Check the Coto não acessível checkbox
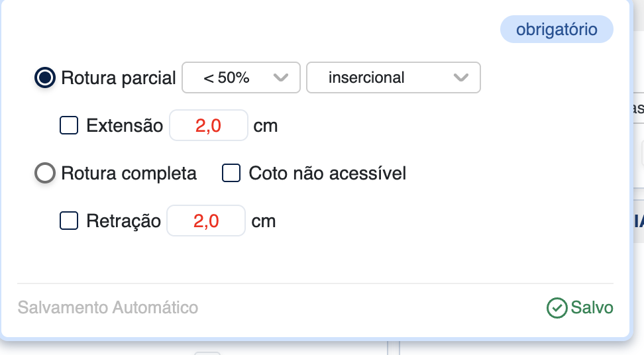Image resolution: width=644 pixels, height=355 pixels. tap(231, 174)
